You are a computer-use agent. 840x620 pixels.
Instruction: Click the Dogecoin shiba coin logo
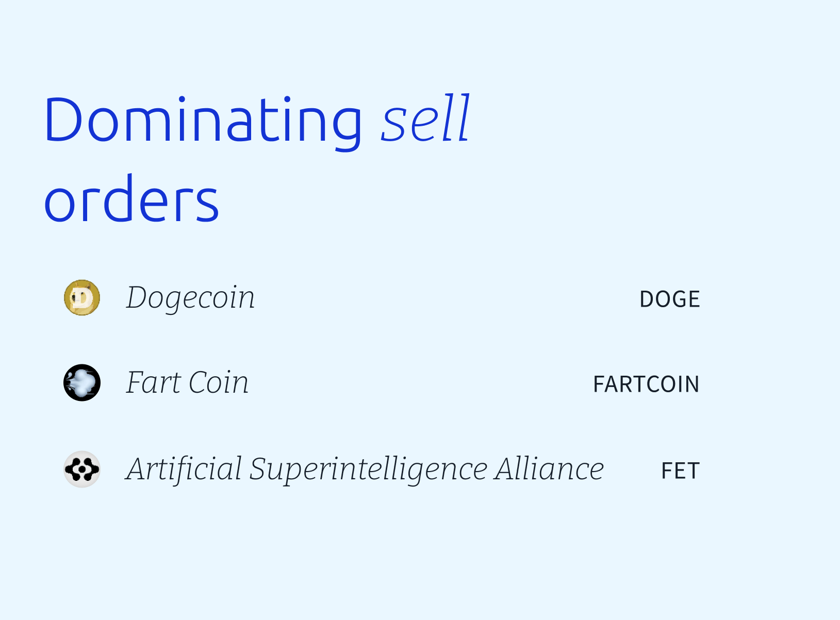(82, 298)
